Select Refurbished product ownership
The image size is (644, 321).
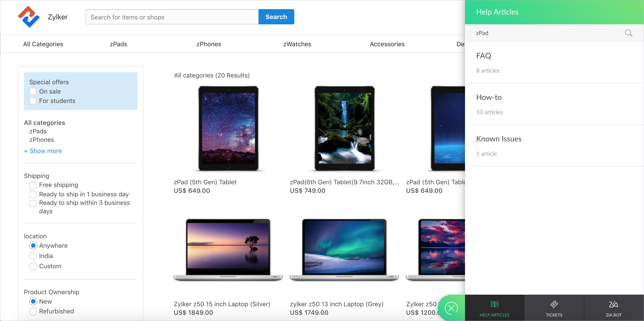33,311
